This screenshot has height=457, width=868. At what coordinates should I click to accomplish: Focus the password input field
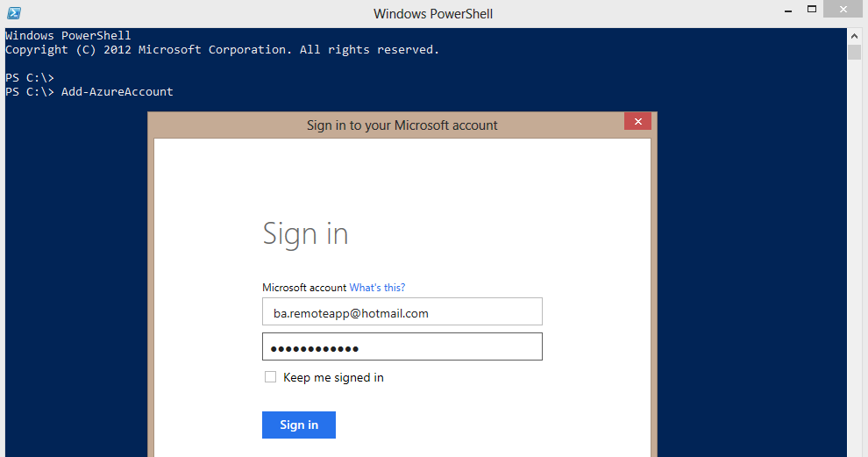coord(402,346)
